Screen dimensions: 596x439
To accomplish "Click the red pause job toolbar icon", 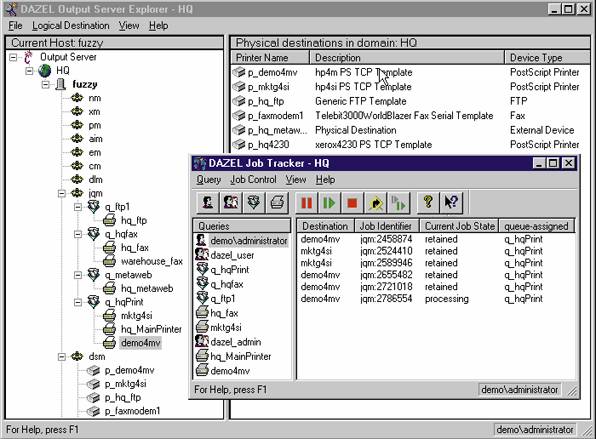I will click(306, 203).
